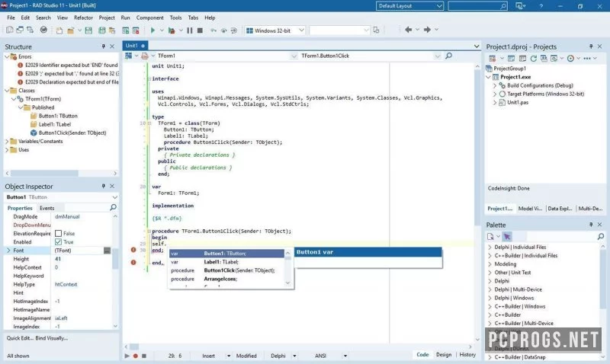Click the code completion list scrollbar down arrow
The width and height of the screenshot is (610, 364).
pyautogui.click(x=288, y=283)
